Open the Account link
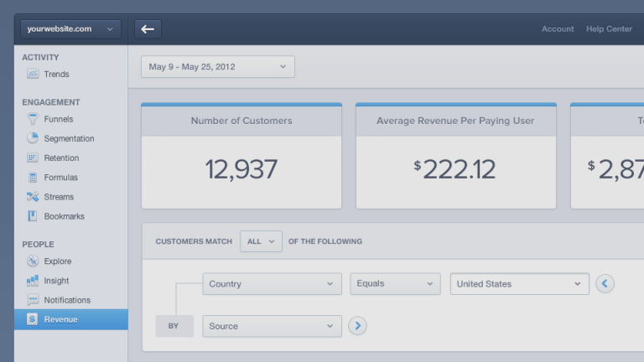 (x=558, y=29)
